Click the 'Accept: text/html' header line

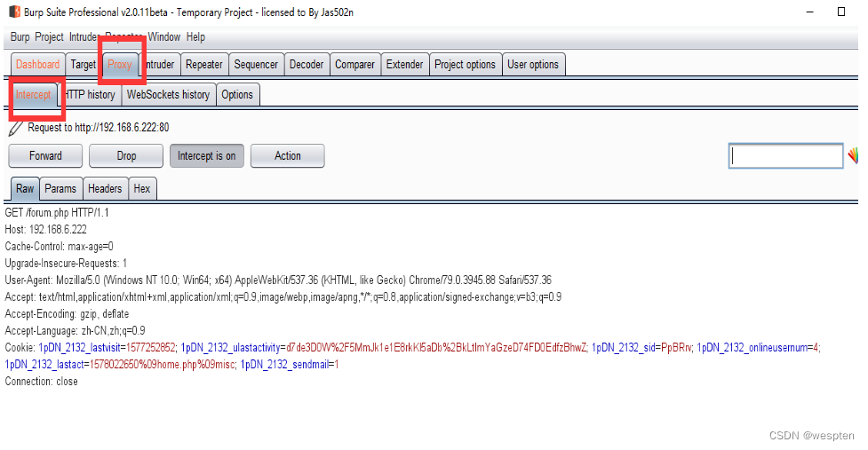point(283,296)
